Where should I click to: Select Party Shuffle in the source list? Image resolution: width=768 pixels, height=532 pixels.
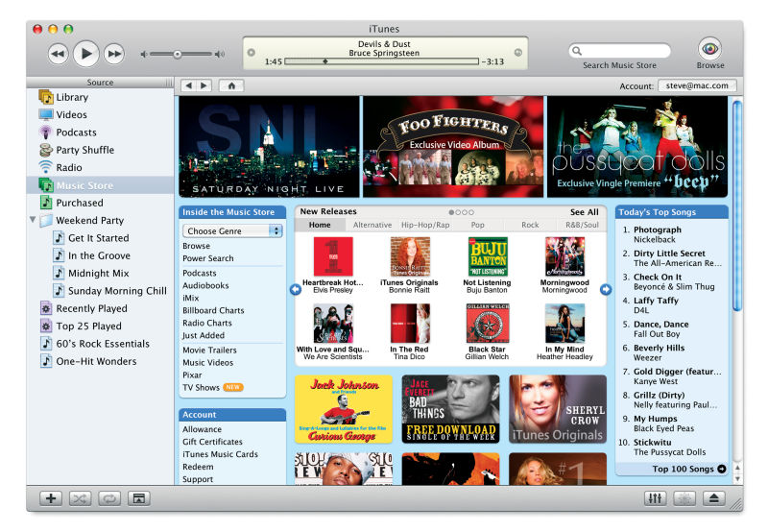click(84, 150)
